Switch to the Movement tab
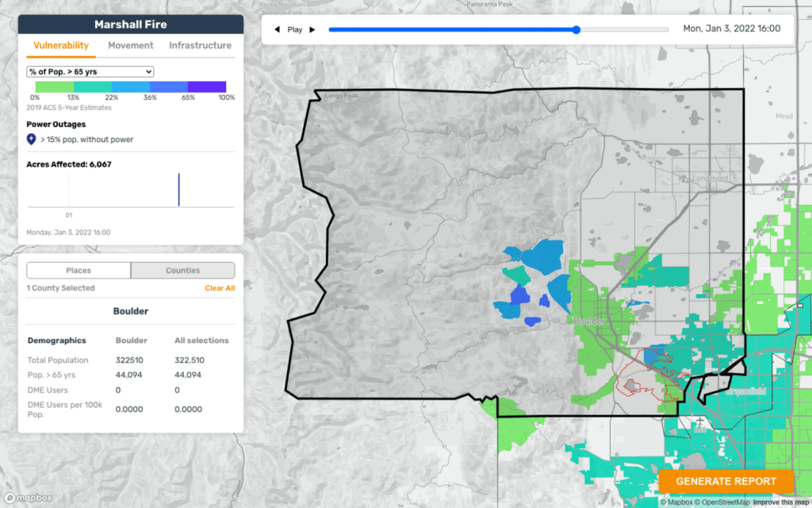The width and height of the screenshot is (812, 508). pyautogui.click(x=131, y=45)
